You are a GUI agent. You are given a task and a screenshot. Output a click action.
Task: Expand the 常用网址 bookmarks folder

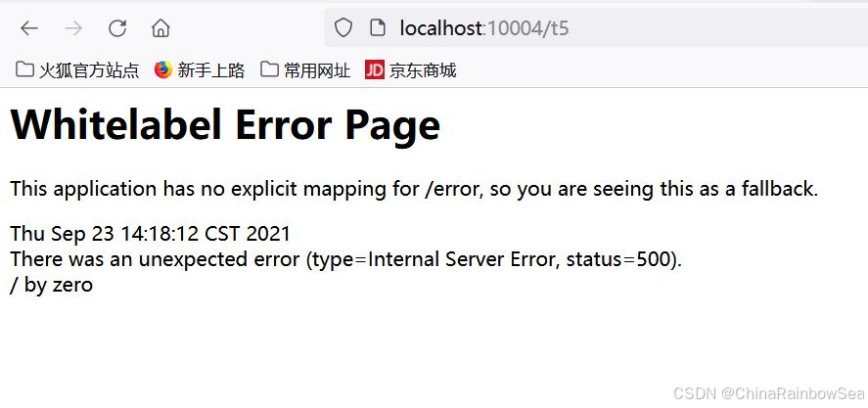(x=305, y=69)
